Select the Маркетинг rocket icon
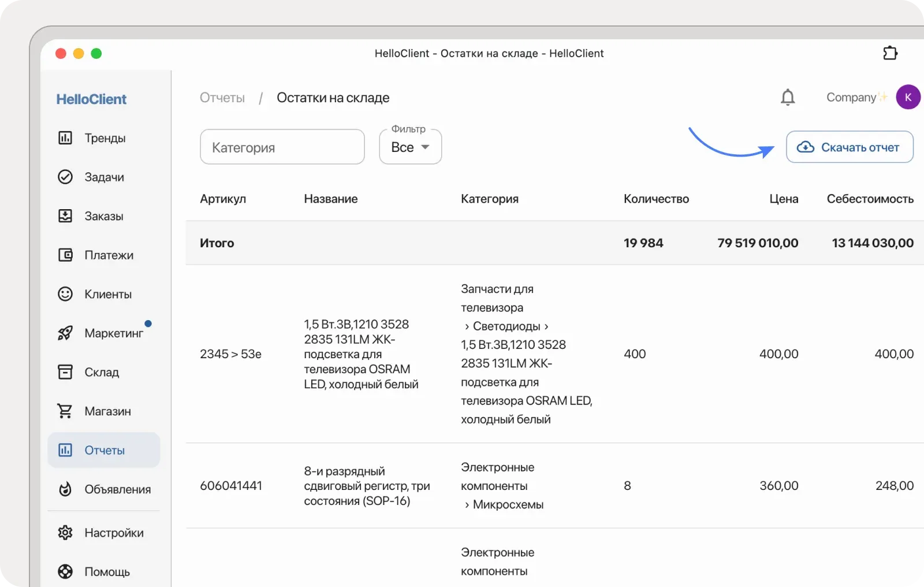 [x=65, y=333]
